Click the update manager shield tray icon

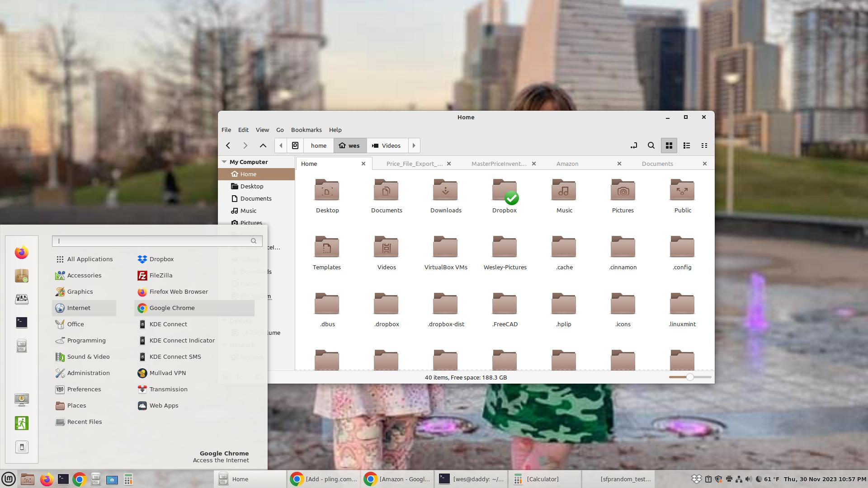click(x=718, y=479)
